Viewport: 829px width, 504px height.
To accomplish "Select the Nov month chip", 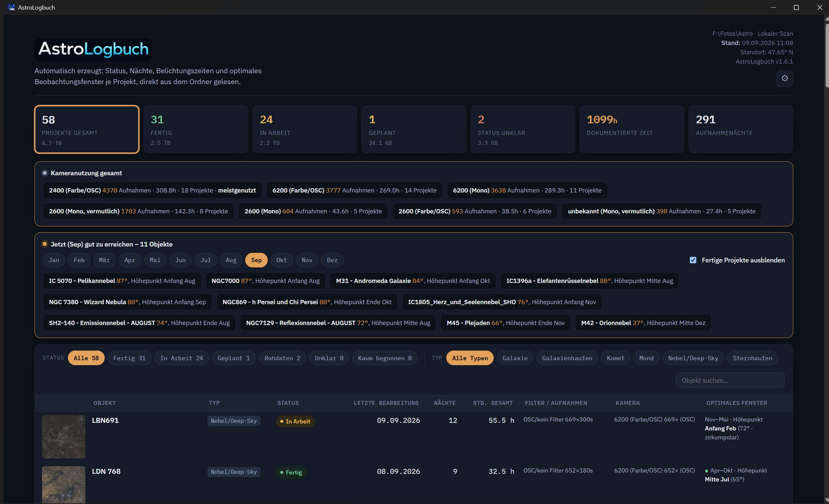I will click(x=307, y=260).
